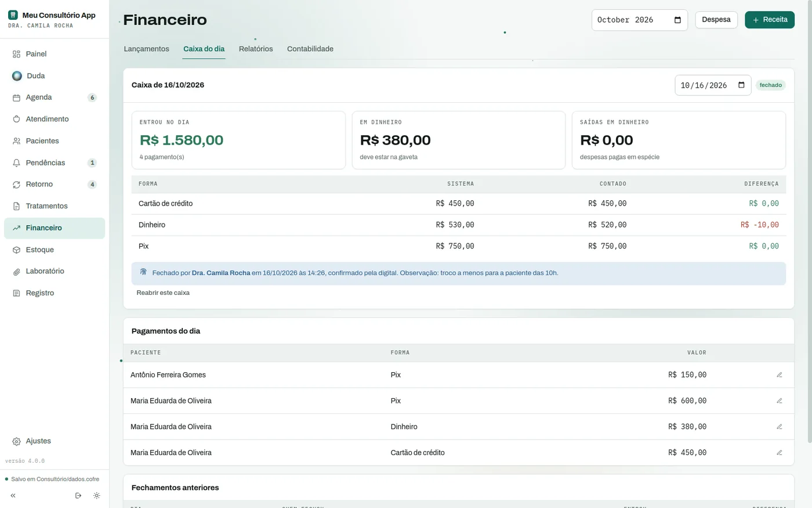Open the Relatórios tab
The image size is (812, 508).
click(x=256, y=49)
